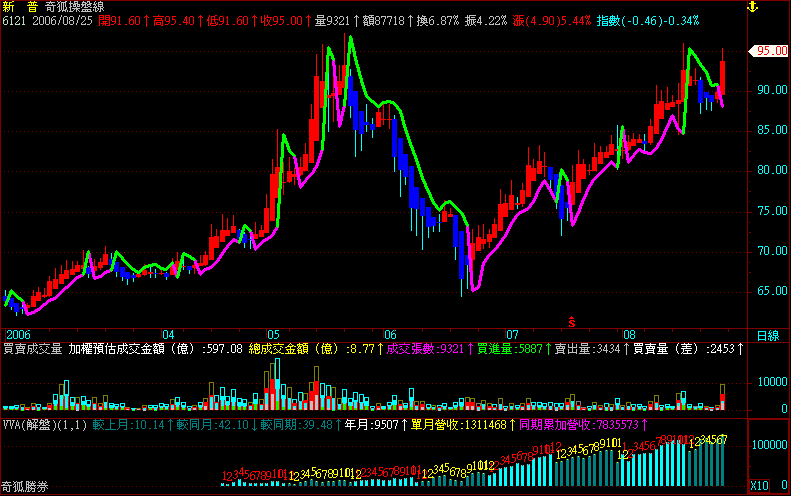
Task: Click the 較同期:39.48 readout
Action: (x=301, y=425)
